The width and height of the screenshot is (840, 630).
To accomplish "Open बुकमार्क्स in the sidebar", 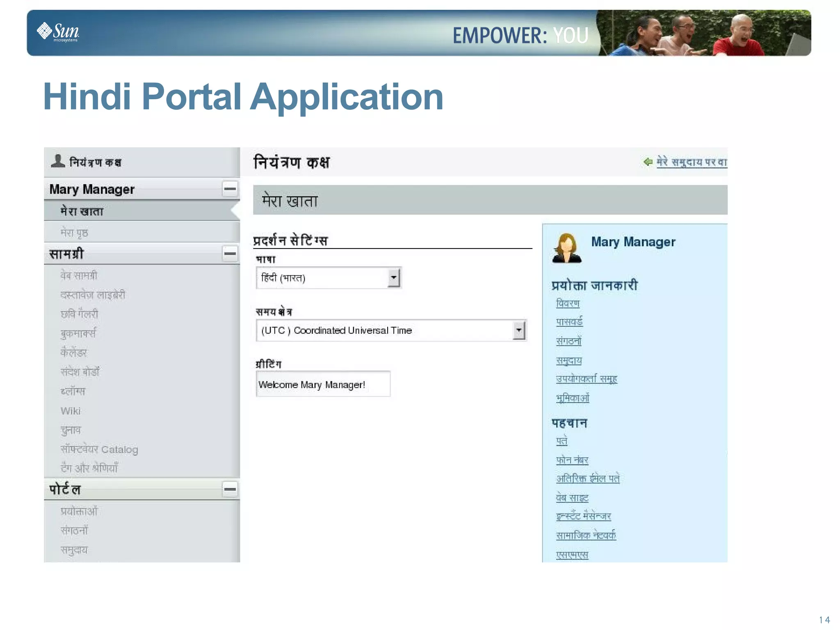I will point(78,333).
